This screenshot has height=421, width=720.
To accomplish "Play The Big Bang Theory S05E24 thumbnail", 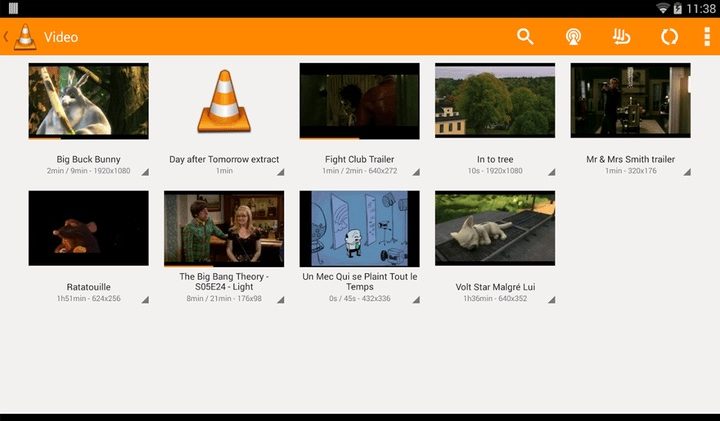I will 224,229.
